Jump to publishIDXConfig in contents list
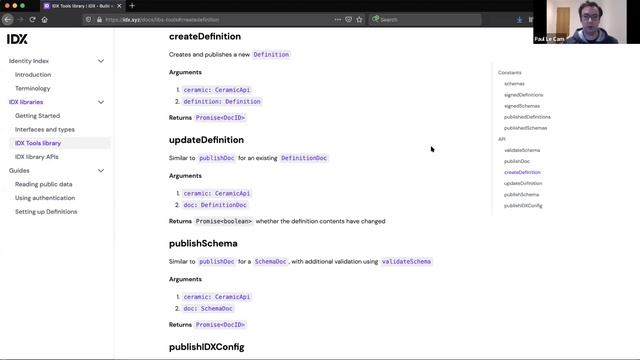 [x=523, y=206]
